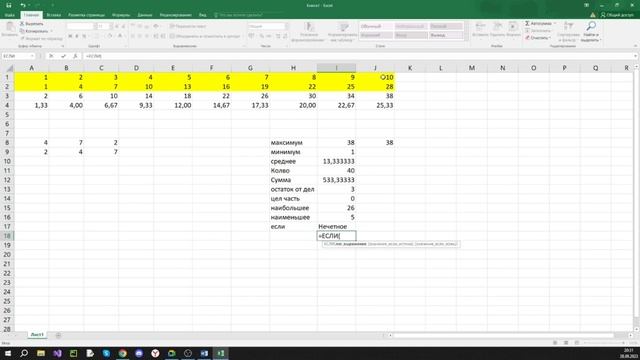
Task: Open Ribbon Display Options in title bar
Action: [x=587, y=5]
